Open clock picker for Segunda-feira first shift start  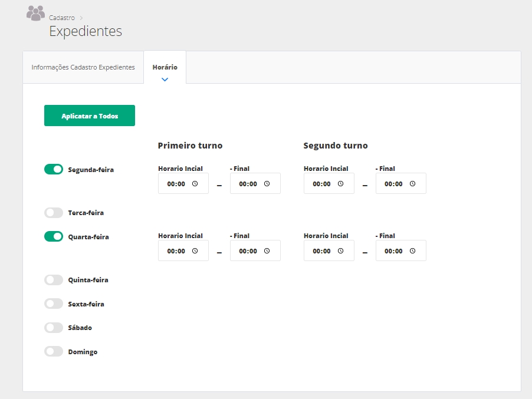pos(195,183)
